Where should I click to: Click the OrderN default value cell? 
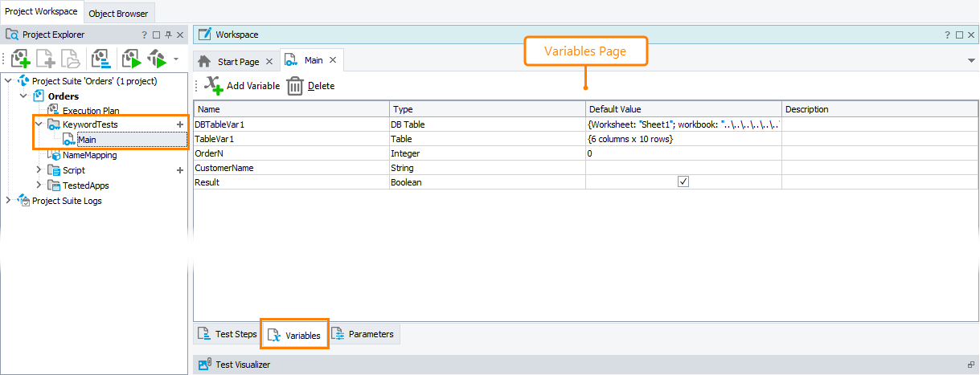(x=683, y=153)
